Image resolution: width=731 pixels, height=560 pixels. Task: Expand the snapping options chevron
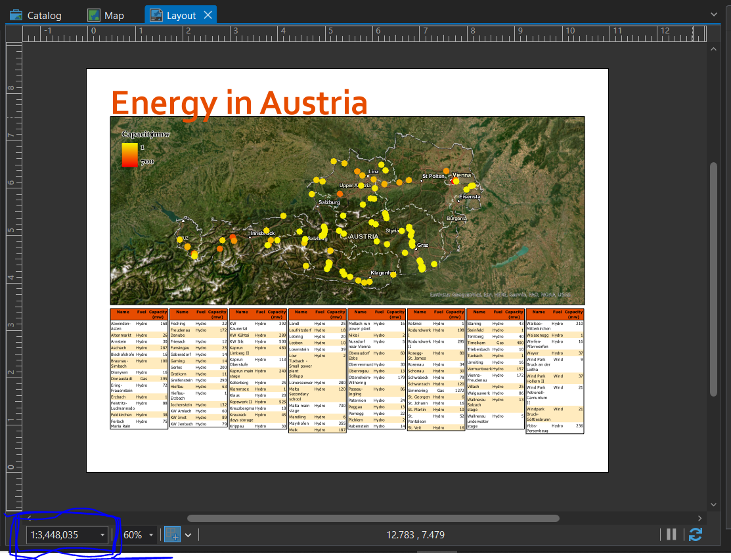(x=188, y=534)
